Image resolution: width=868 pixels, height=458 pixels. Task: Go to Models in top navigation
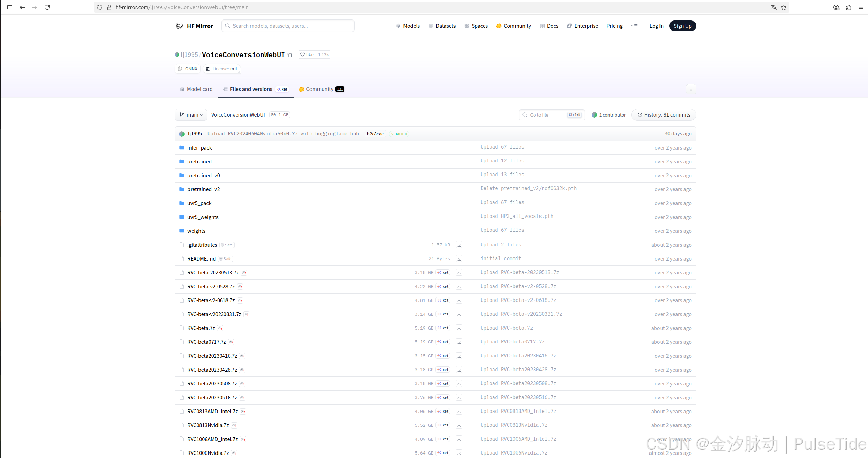408,26
